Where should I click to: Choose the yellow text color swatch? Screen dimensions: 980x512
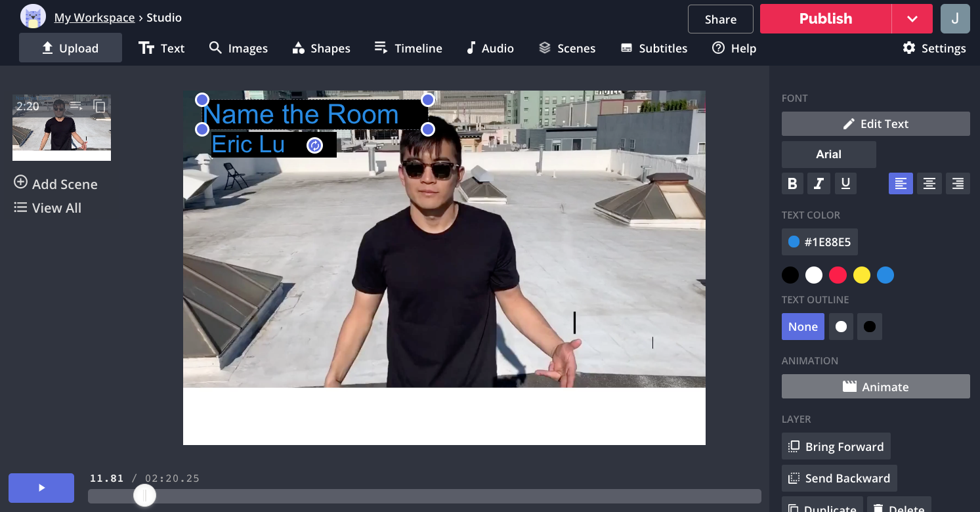[861, 276]
